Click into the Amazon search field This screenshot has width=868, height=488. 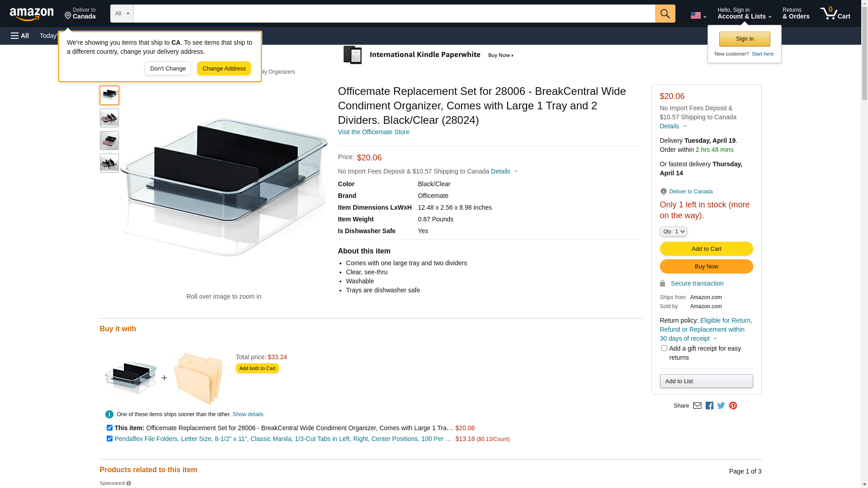394,14
